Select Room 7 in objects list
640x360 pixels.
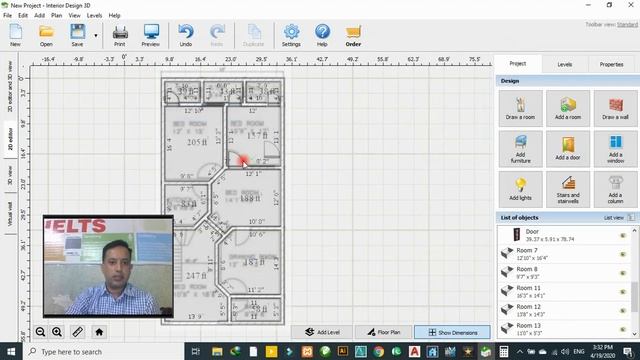[x=564, y=254]
